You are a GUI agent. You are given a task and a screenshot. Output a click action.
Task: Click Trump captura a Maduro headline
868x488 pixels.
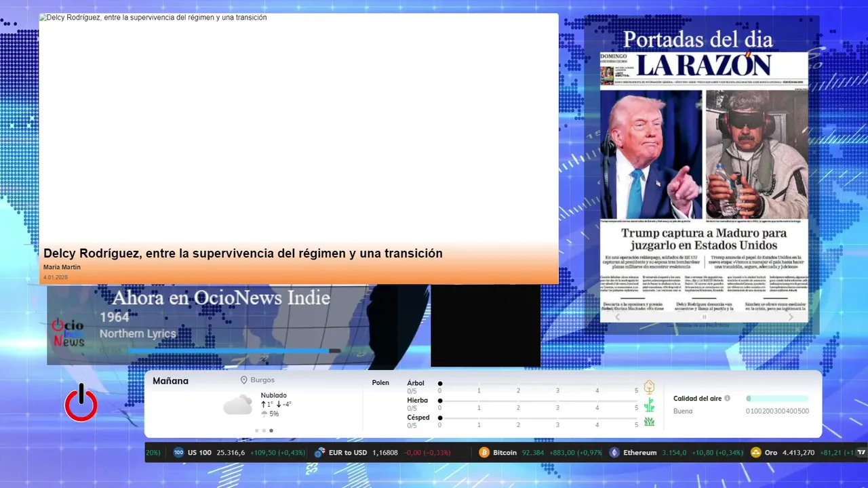coord(704,239)
